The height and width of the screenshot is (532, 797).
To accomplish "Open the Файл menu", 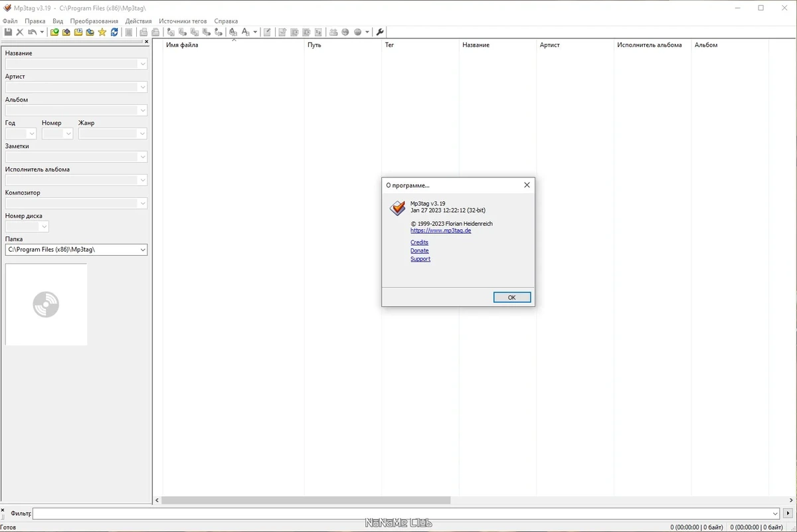I will (10, 21).
